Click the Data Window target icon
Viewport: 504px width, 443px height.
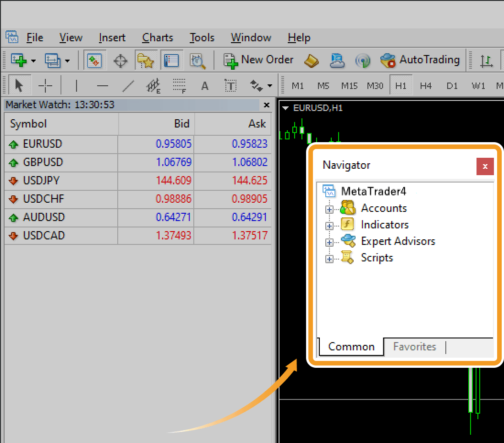click(x=121, y=61)
